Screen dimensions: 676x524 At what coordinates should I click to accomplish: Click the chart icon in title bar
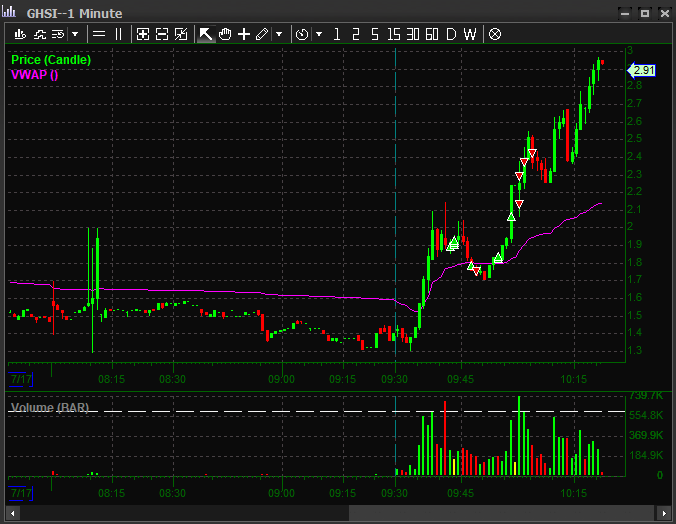9,12
